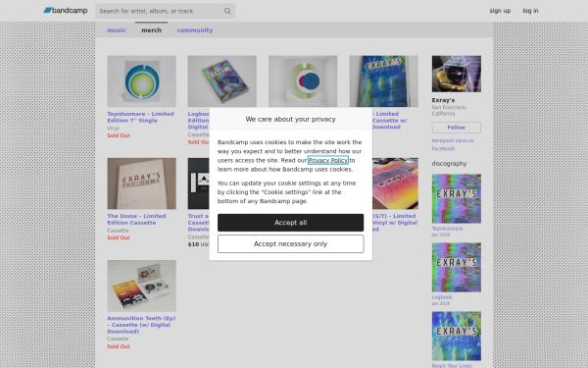The height and width of the screenshot is (368, 588).
Task: Open the Tepidusmare discography link
Action: click(447, 229)
